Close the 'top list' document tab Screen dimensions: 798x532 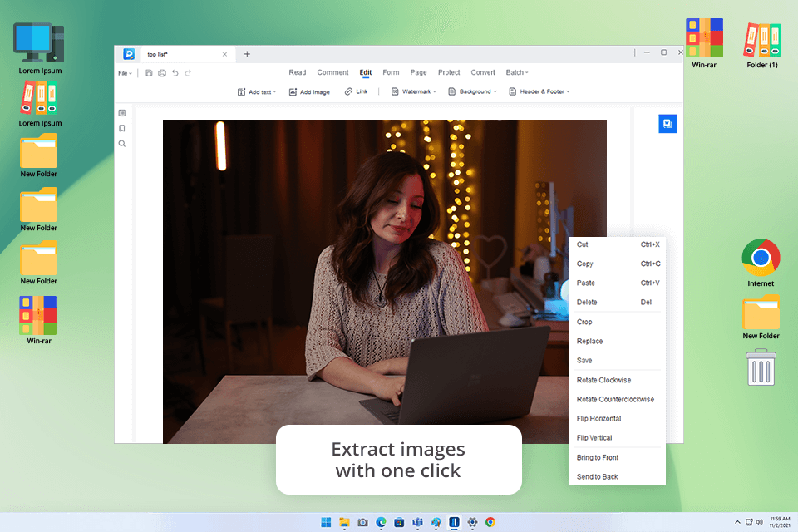pos(224,54)
